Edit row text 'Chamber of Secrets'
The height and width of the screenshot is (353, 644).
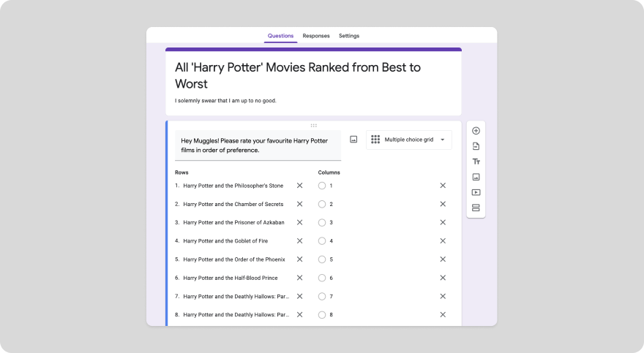(233, 204)
